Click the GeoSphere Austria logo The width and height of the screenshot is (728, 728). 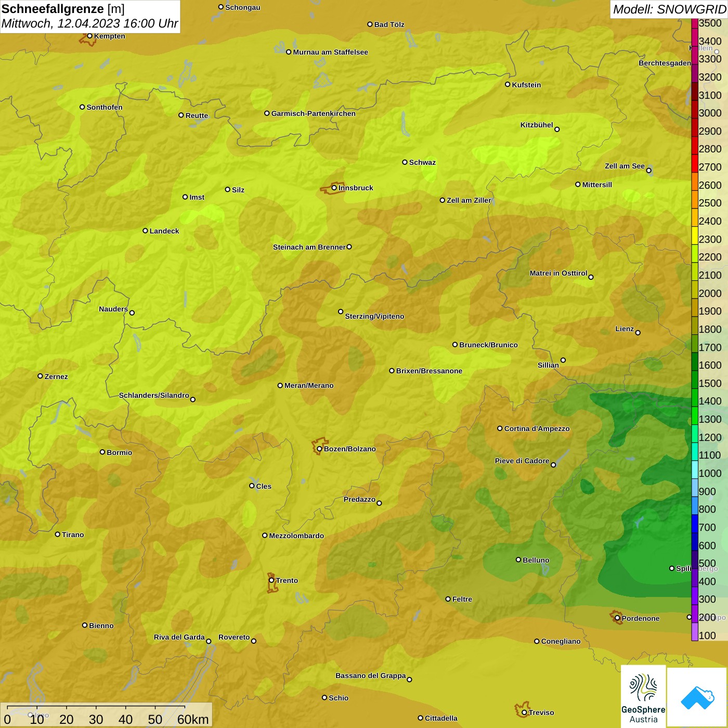coord(643,695)
